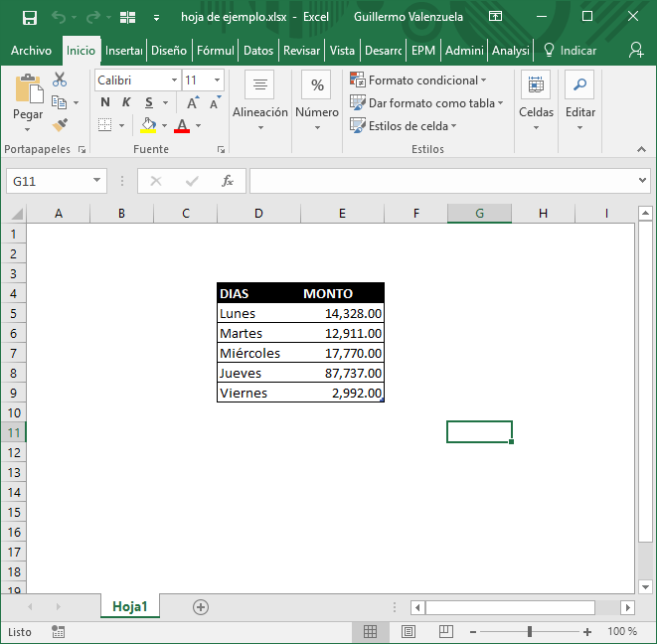Save the workbook using the floppy disk icon

point(29,17)
